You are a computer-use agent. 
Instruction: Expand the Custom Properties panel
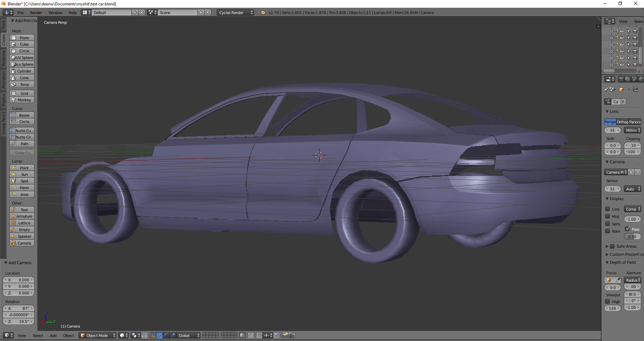click(x=623, y=254)
